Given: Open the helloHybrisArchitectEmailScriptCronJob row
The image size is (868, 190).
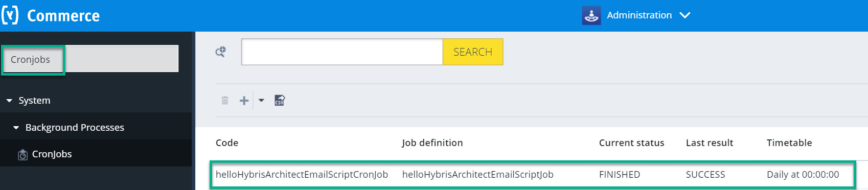Looking at the screenshot, I should [533, 175].
